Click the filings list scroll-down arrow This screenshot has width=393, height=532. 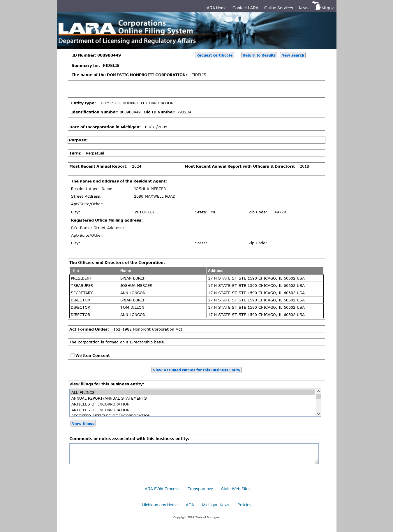click(x=318, y=414)
